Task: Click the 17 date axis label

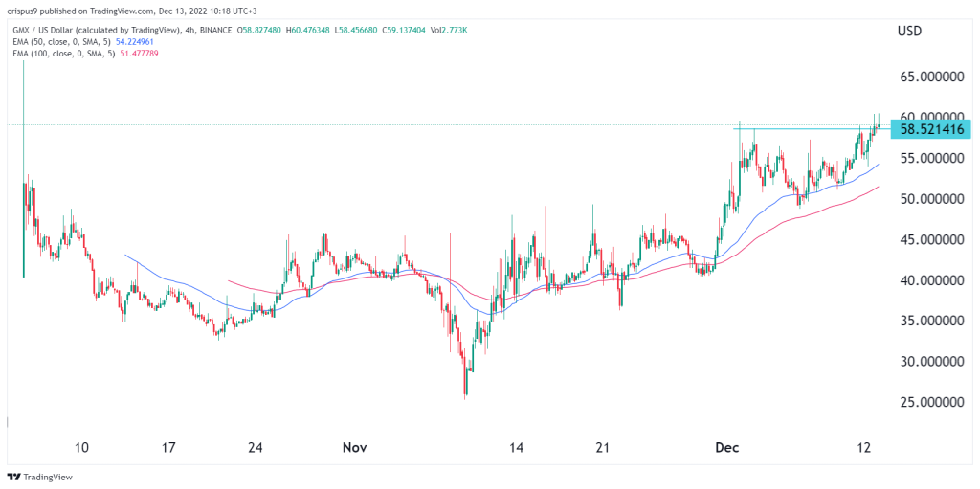Action: tap(167, 448)
